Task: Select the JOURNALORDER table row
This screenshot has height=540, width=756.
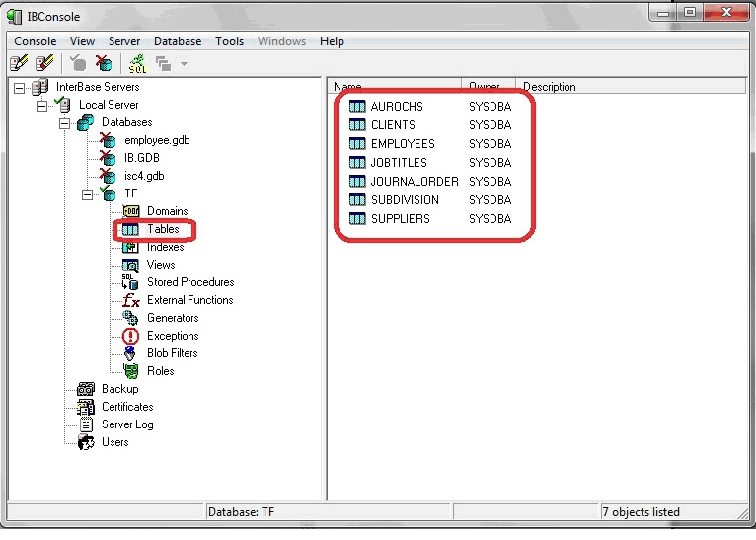Action: (415, 182)
